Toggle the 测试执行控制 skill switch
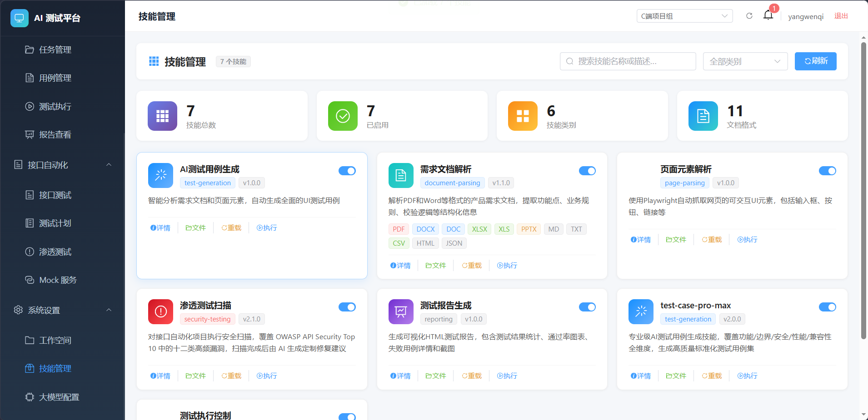868x420 pixels. pyautogui.click(x=347, y=417)
